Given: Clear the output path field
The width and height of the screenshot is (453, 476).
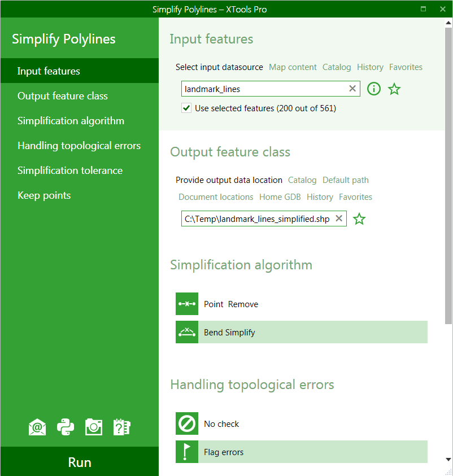Looking at the screenshot, I should 339,219.
